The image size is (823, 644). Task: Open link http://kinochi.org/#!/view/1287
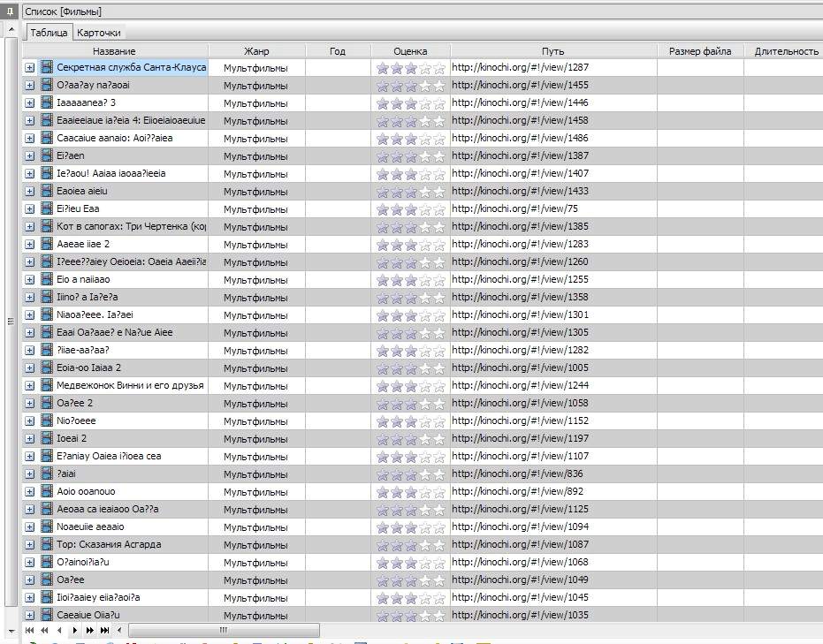[x=520, y=67]
